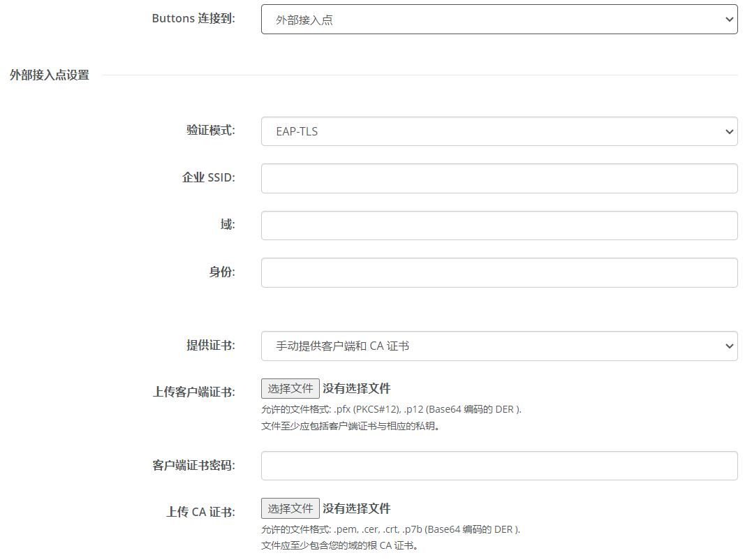745x560 pixels.
Task: Choose file for 上传 CA 证书
Action: (x=290, y=508)
